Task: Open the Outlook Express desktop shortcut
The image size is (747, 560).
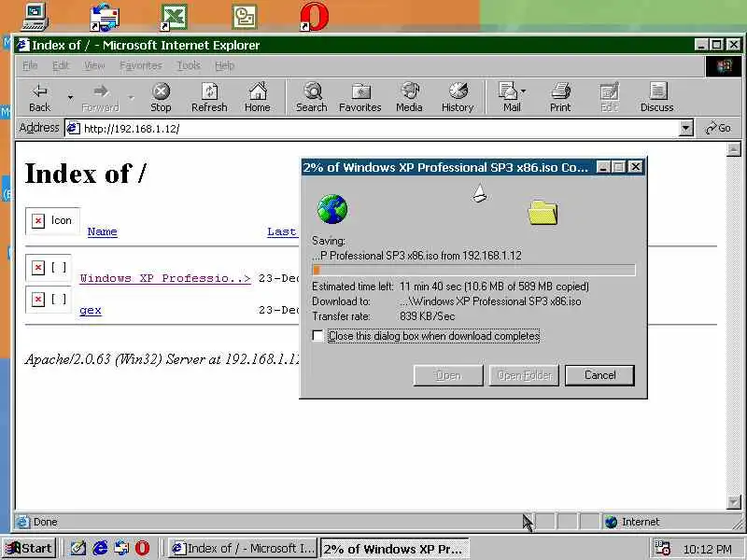Action: 105,17
